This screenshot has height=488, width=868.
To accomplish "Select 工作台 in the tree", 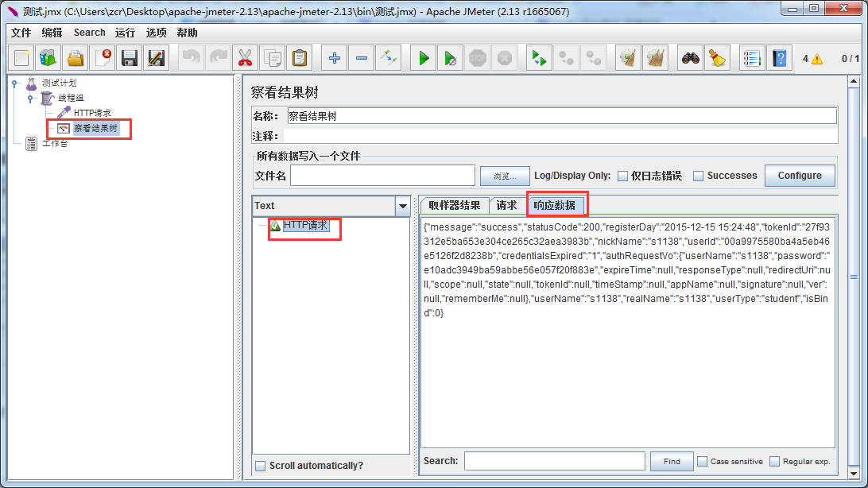I will tap(55, 143).
